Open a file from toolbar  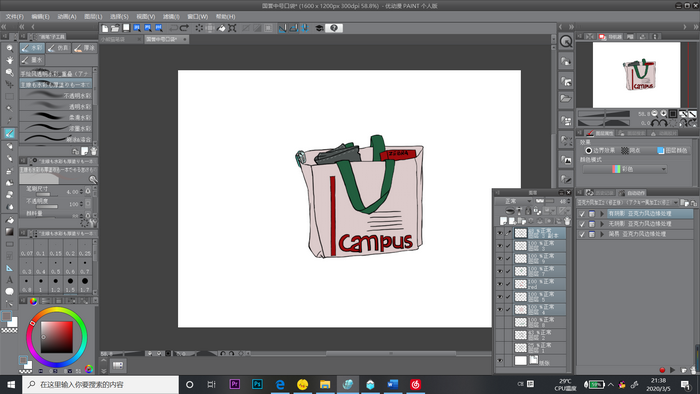click(115, 28)
